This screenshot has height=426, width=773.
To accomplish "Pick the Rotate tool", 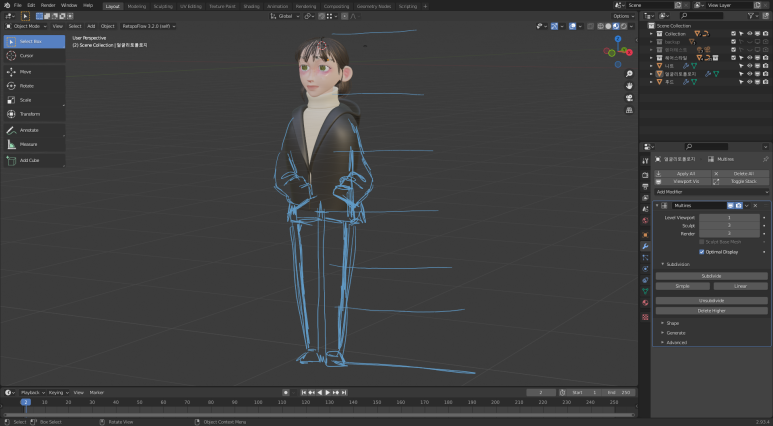I will [x=34, y=86].
